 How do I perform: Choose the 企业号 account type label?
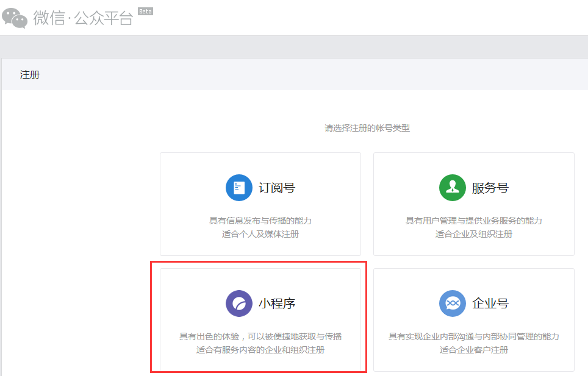pyautogui.click(x=490, y=303)
